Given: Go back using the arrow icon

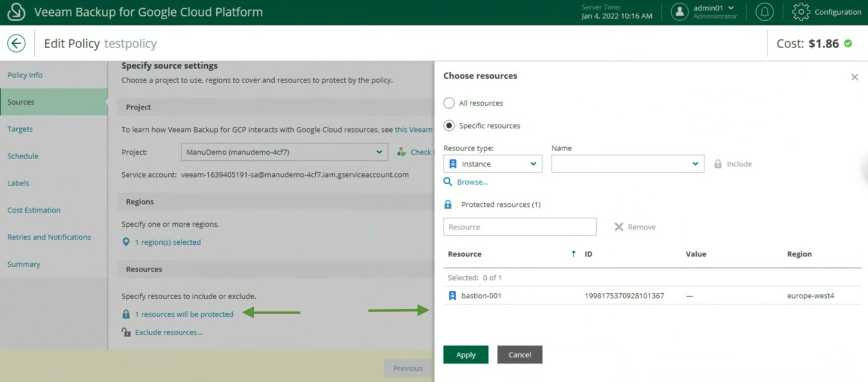Looking at the screenshot, I should click(x=16, y=43).
